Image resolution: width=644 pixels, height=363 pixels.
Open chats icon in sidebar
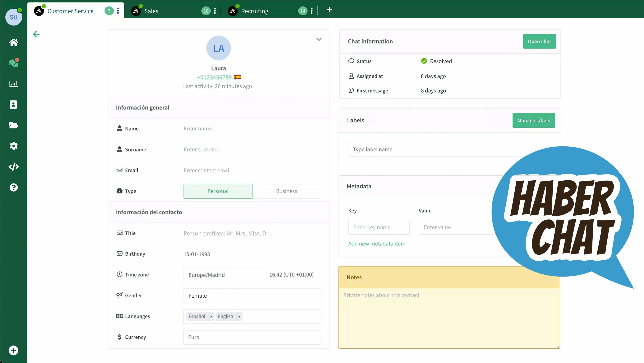[13, 63]
